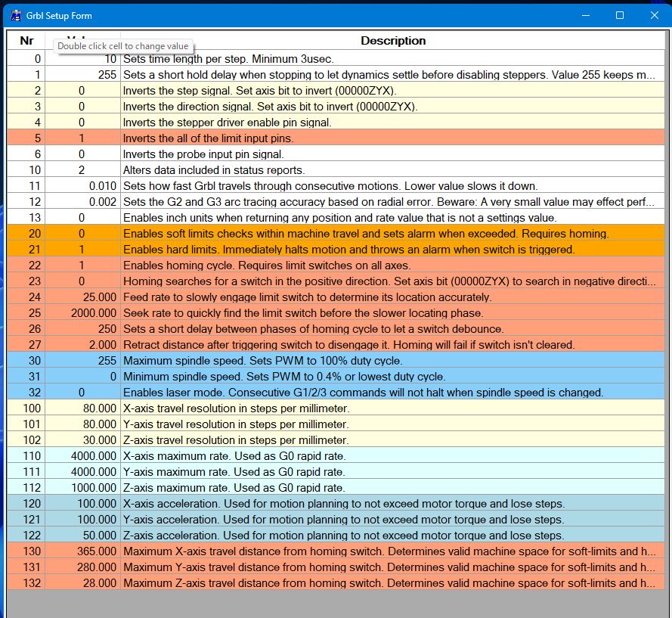Image resolution: width=672 pixels, height=618 pixels.
Task: Select row number 22 cell
Action: point(26,265)
